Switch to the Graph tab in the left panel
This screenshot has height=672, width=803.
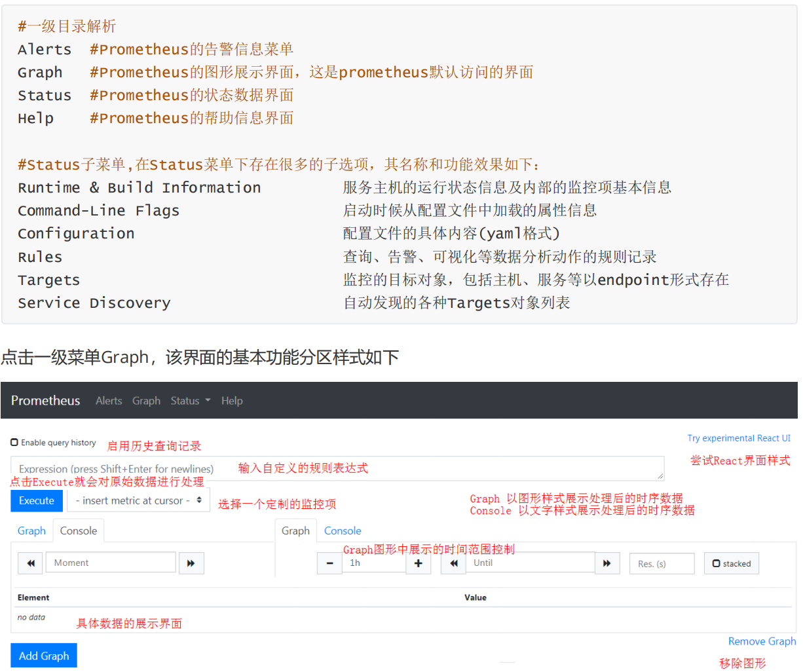tap(31, 531)
